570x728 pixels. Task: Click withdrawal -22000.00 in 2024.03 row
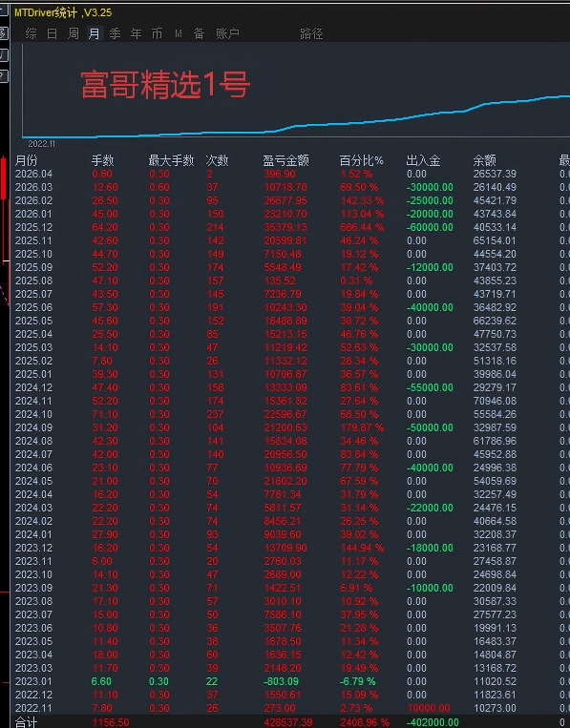pos(430,508)
